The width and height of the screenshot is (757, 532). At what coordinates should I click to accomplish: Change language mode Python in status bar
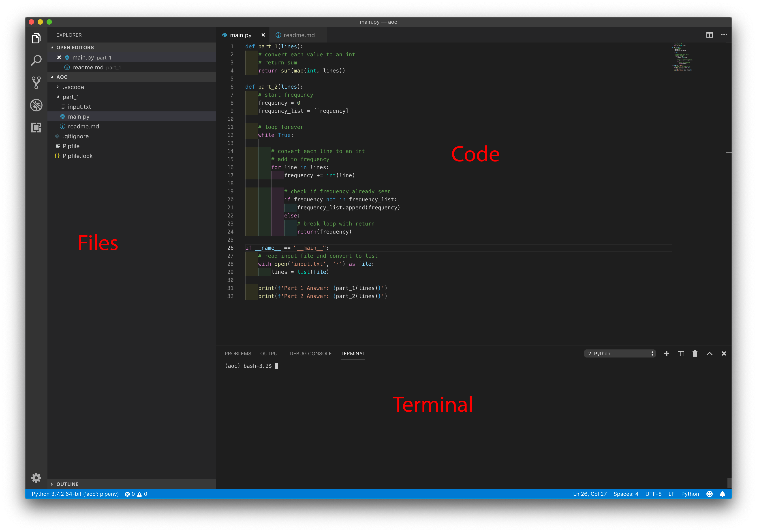coord(690,494)
